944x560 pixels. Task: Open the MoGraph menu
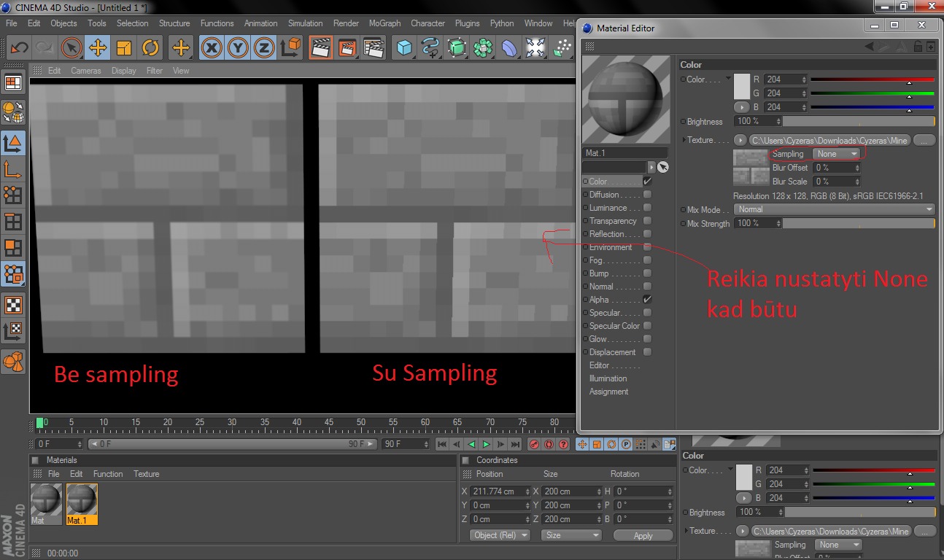(384, 23)
